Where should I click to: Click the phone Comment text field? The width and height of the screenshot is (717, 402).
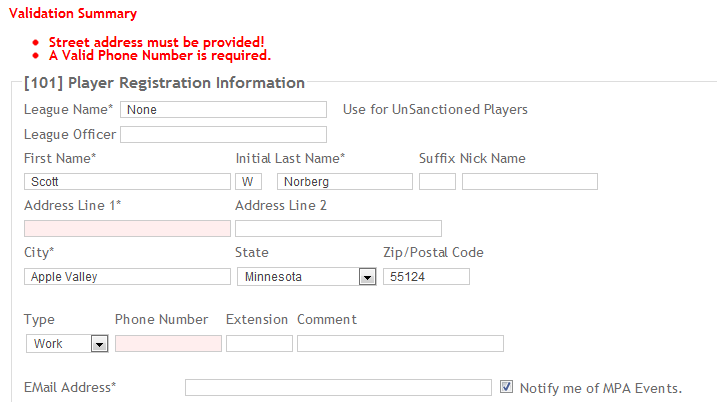(x=400, y=343)
